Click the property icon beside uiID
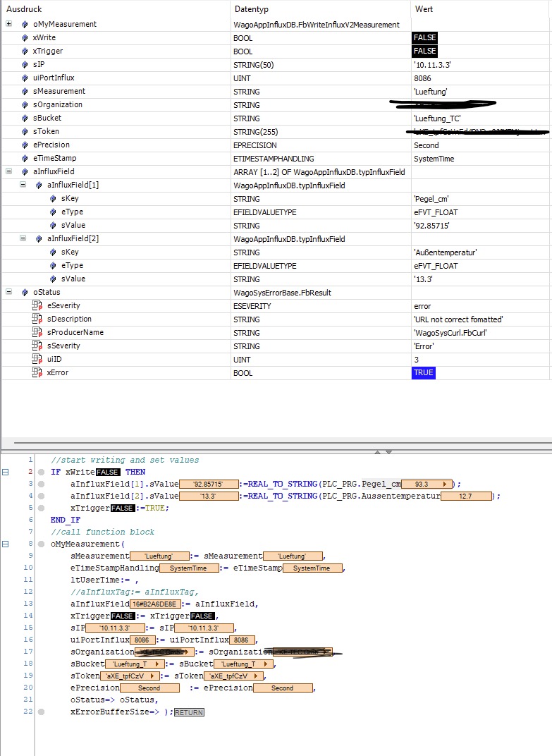 [x=37, y=359]
